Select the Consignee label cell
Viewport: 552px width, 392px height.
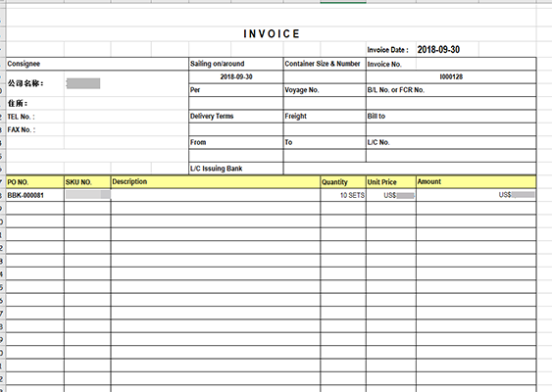pos(97,64)
